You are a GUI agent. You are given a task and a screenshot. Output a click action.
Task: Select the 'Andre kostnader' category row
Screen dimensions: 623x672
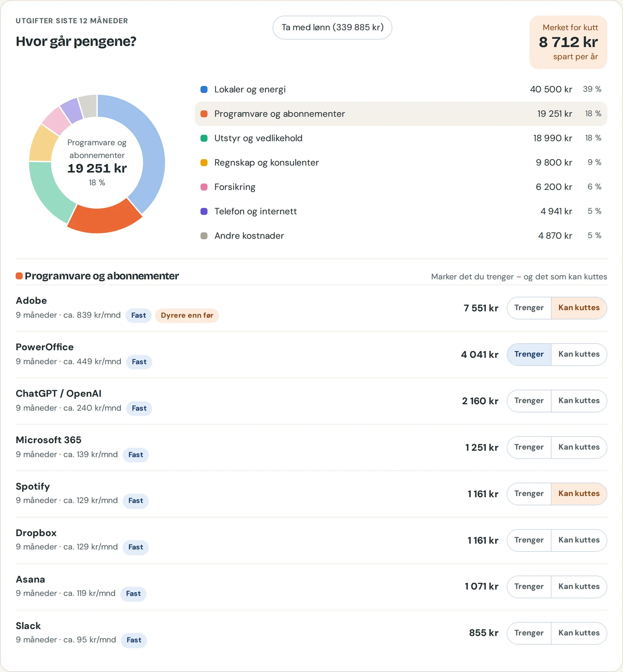(x=401, y=236)
